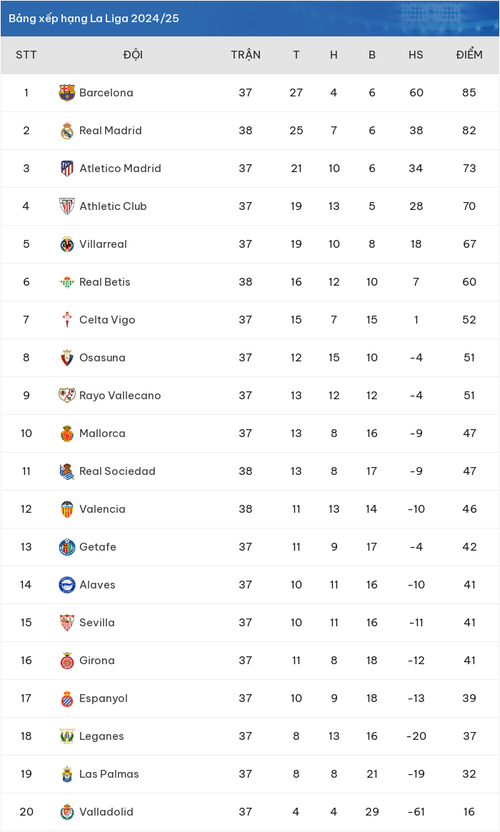Viewport: 500px width, 832px height.
Task: Click the Bảng xếp hạng La Liga title
Action: coord(93,19)
